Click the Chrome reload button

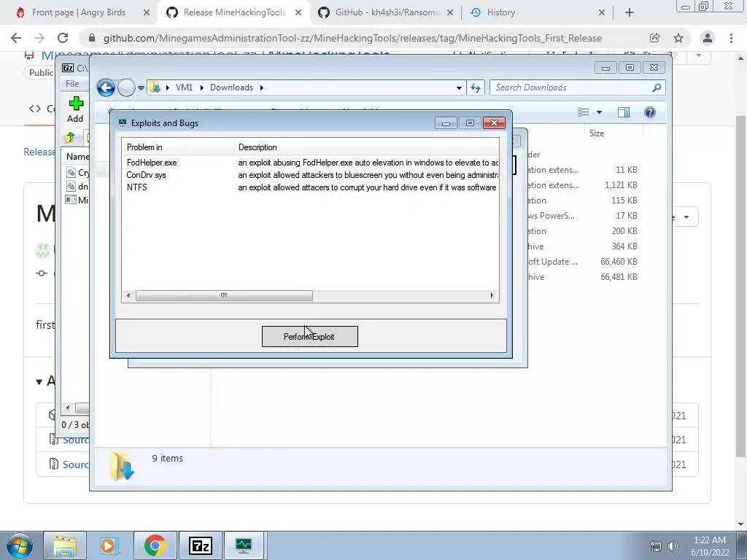tap(63, 38)
